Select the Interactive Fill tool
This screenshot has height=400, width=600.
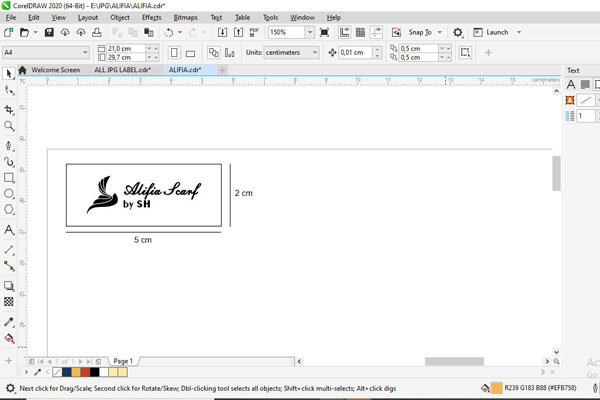[x=9, y=338]
